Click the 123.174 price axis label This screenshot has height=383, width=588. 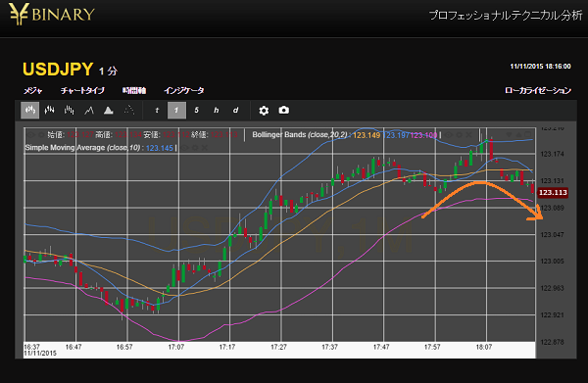click(552, 154)
